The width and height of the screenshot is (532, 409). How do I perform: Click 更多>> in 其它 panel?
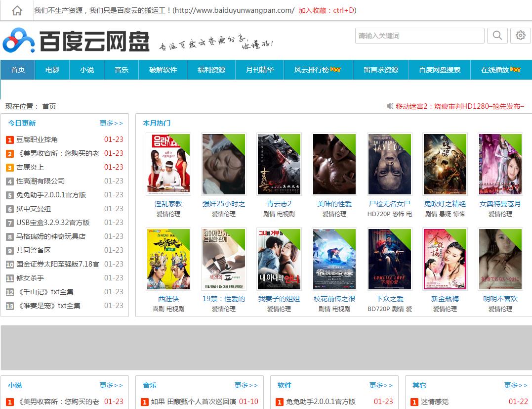tap(516, 385)
